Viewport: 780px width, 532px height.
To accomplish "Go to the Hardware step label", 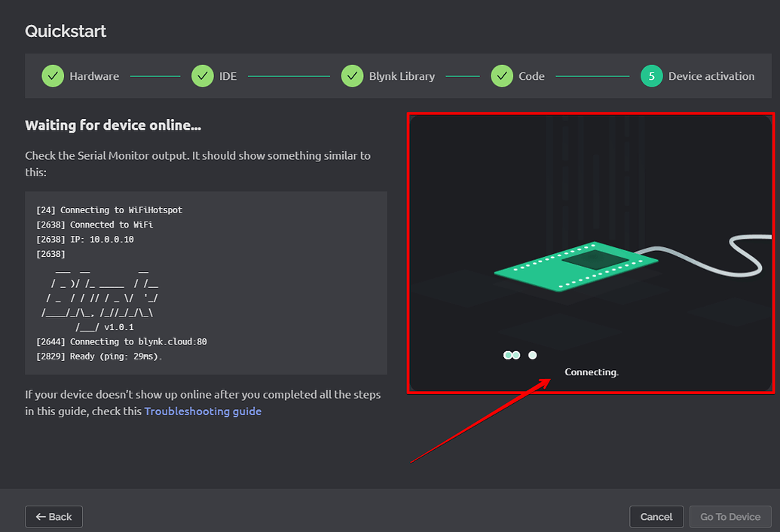I will pyautogui.click(x=94, y=76).
